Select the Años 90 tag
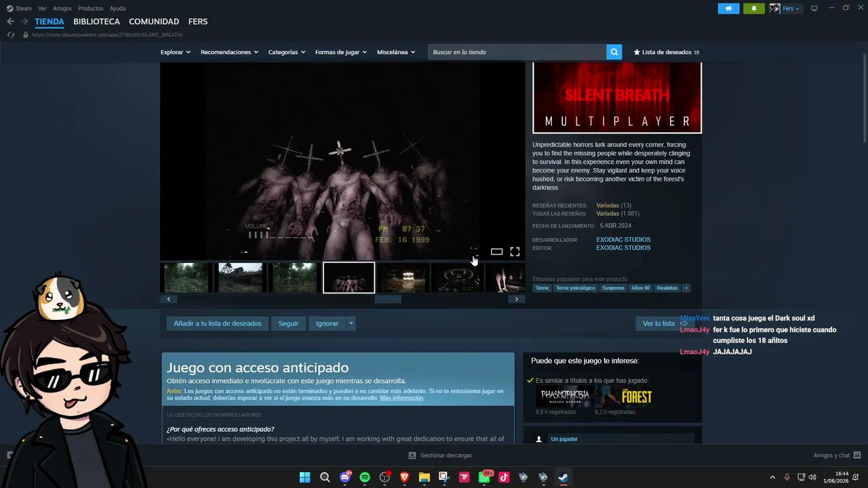This screenshot has width=868, height=488. coord(640,288)
